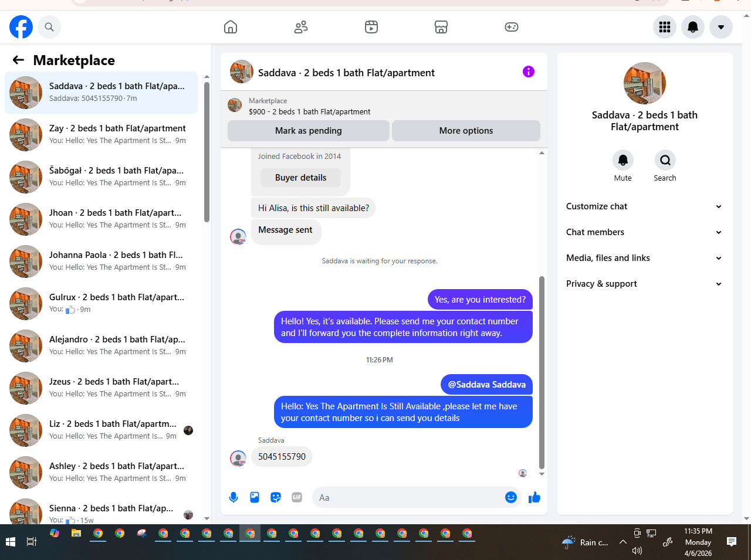751x560 pixels.
Task: Attach a photo with the image icon
Action: click(255, 497)
